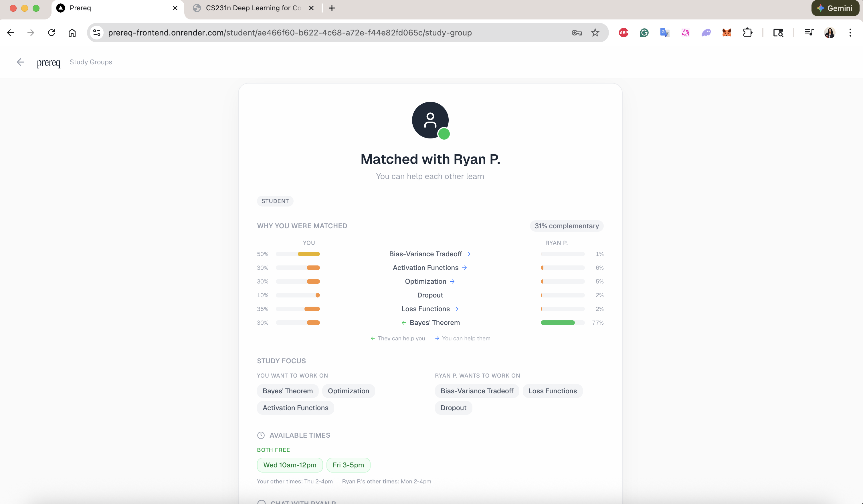Click the prereq page back arrow
The height and width of the screenshot is (504, 863).
click(21, 62)
